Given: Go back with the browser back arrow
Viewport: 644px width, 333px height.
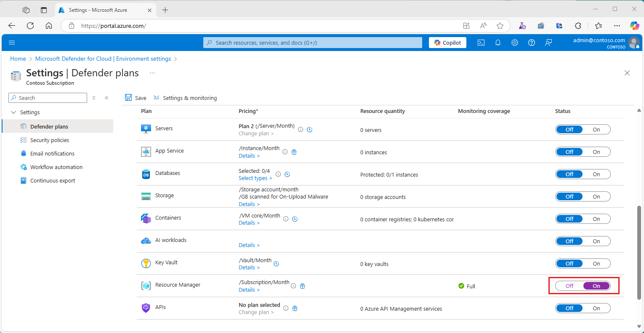Looking at the screenshot, I should pos(12,26).
